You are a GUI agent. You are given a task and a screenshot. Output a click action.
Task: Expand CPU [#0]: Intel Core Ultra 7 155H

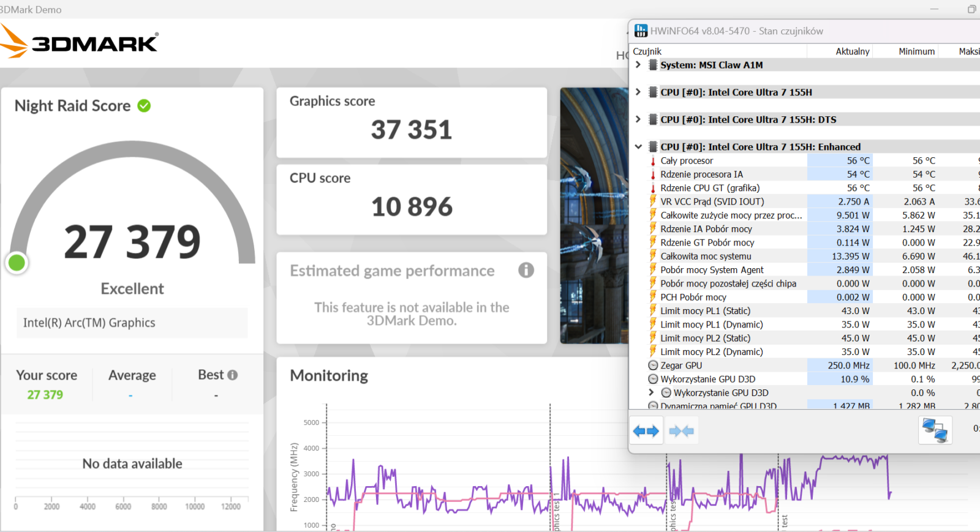tap(638, 92)
